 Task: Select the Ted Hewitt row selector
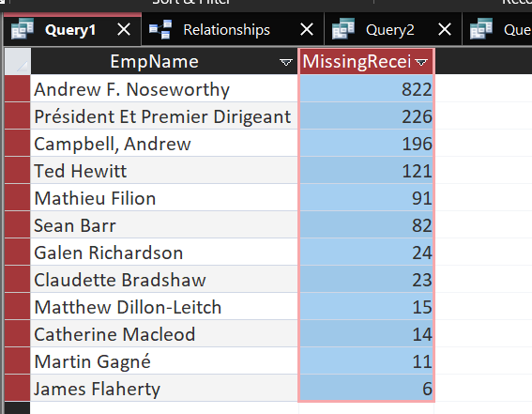[x=17, y=170]
